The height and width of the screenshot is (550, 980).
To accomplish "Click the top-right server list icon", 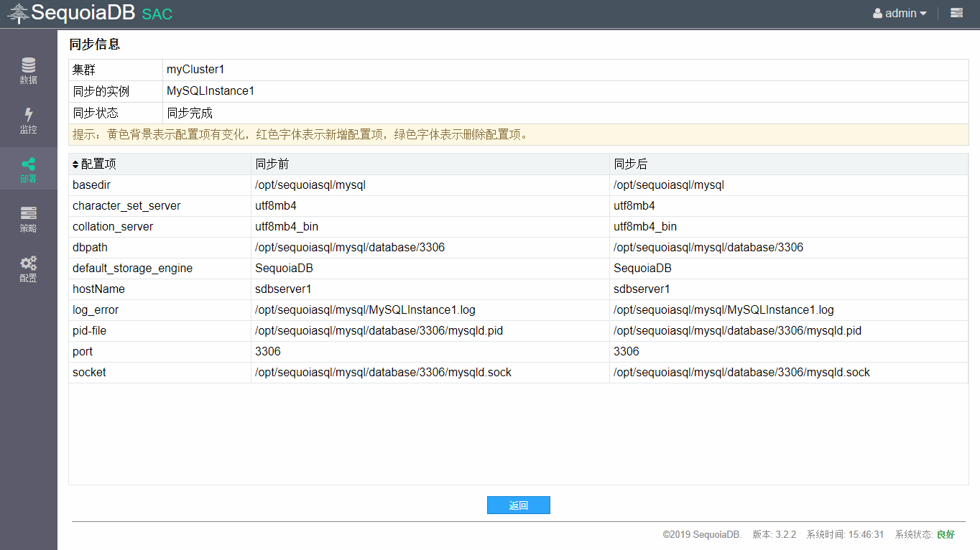I will pyautogui.click(x=956, y=13).
